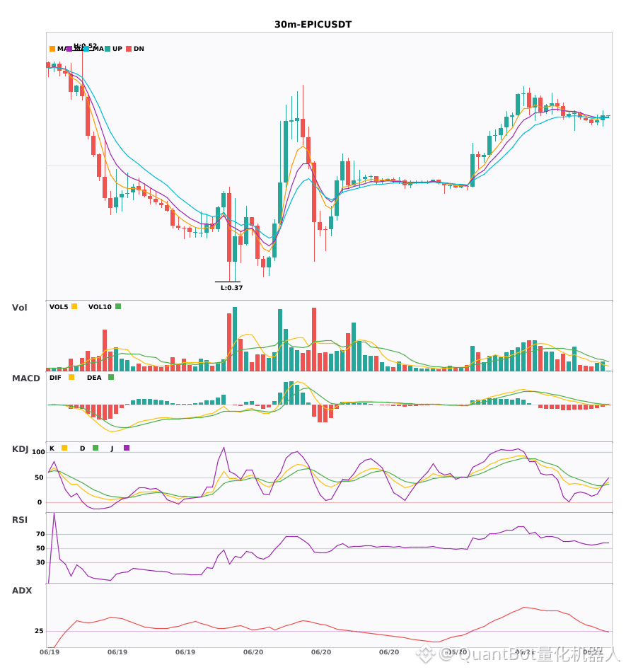
Task: Click the tallest teal volume bar at the L:0.37 low
Action: [x=235, y=339]
